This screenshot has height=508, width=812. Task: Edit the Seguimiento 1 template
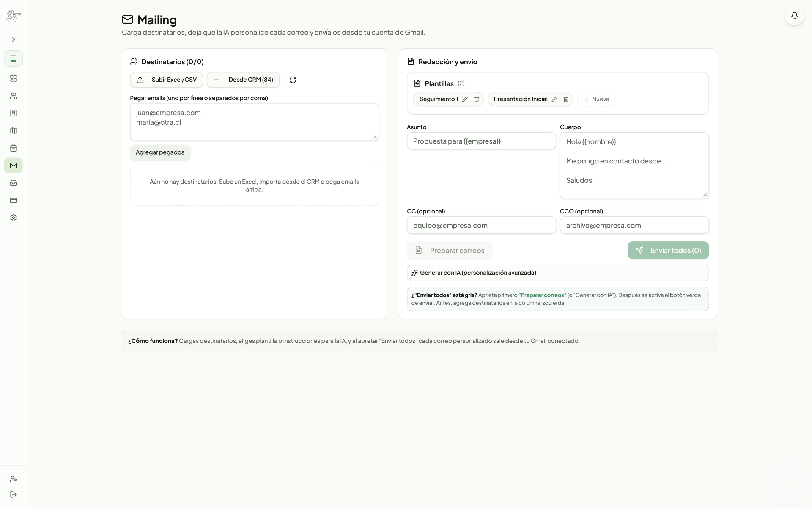[x=465, y=99]
